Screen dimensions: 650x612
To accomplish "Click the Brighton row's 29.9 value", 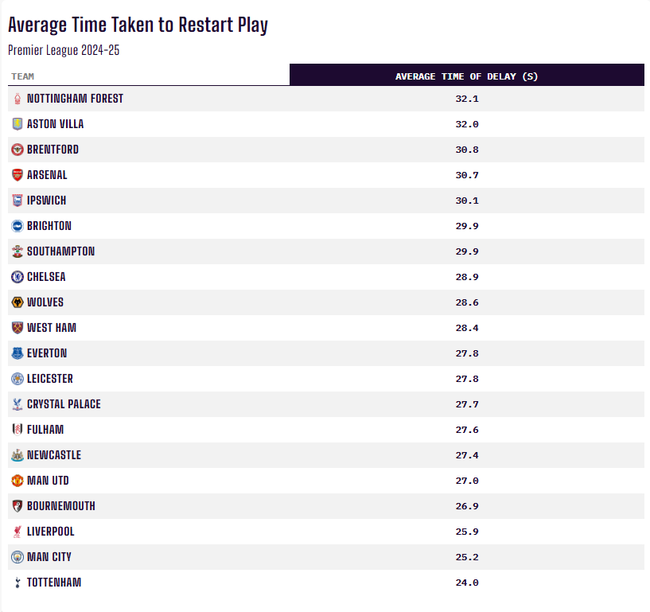I will point(467,226).
